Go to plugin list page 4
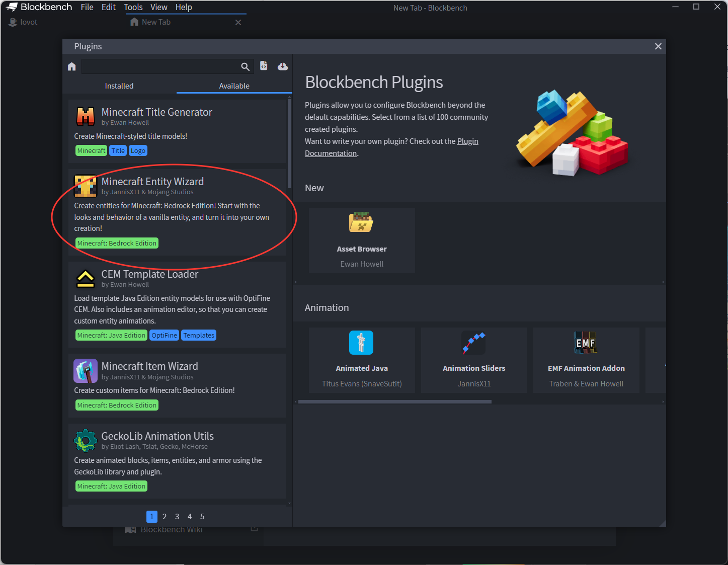Image resolution: width=728 pixels, height=565 pixels. click(x=190, y=516)
